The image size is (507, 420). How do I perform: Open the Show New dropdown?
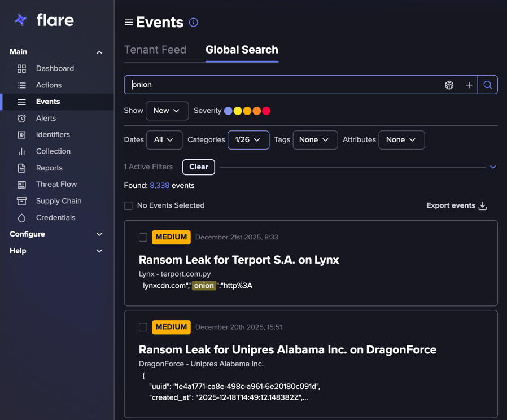167,111
